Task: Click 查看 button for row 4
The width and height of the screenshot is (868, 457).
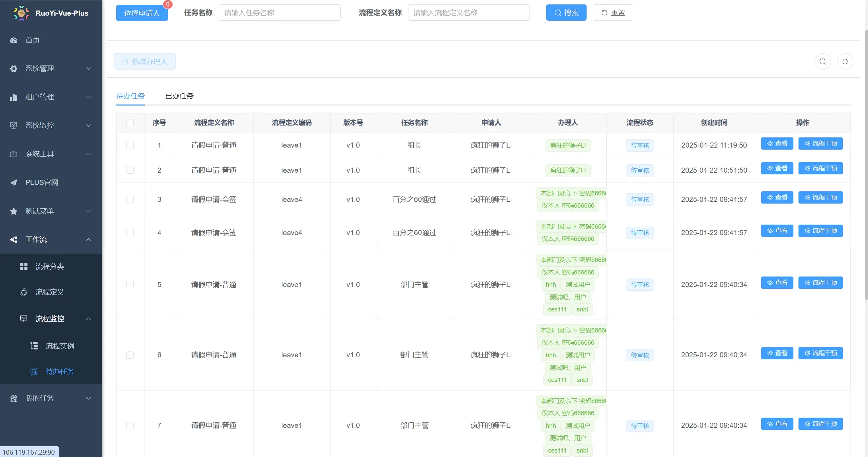Action: click(777, 231)
